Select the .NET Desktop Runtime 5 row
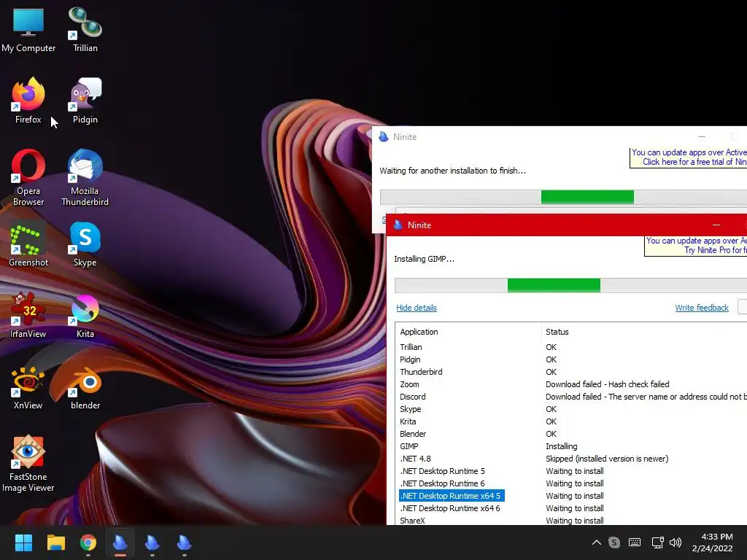747x560 pixels. [x=570, y=471]
